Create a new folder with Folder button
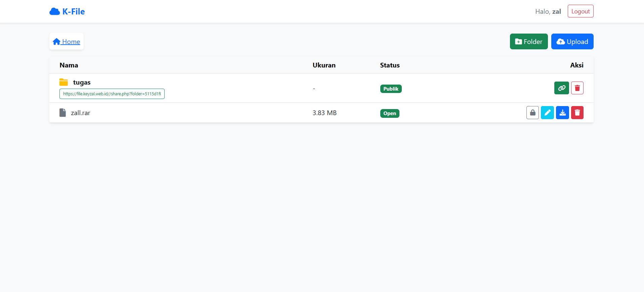The image size is (644, 292). tap(528, 42)
